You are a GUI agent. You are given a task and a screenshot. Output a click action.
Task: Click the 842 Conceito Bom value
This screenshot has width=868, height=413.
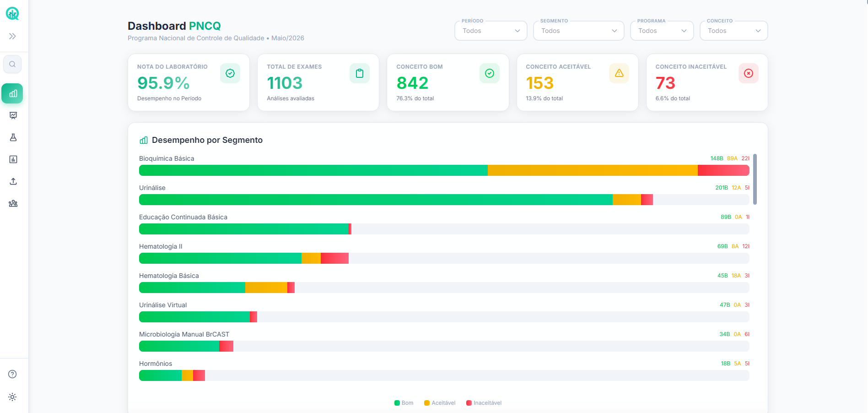click(412, 83)
